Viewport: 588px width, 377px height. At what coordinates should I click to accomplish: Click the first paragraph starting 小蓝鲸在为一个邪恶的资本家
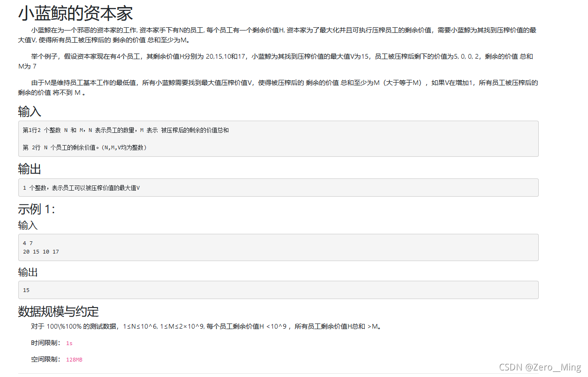click(x=277, y=35)
